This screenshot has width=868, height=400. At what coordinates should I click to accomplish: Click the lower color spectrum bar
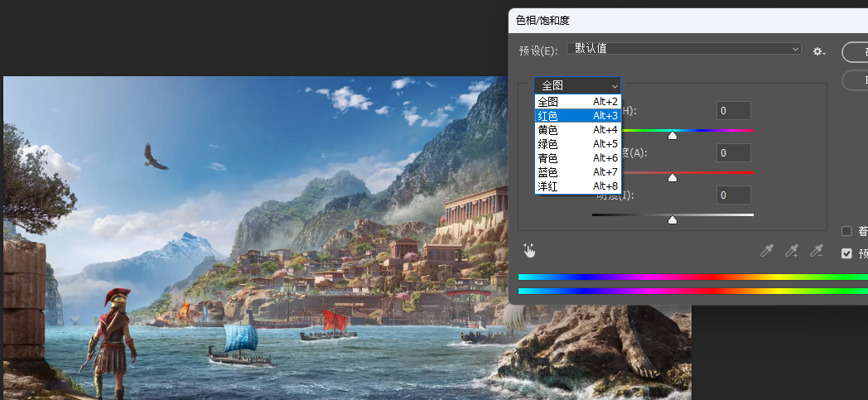(693, 291)
